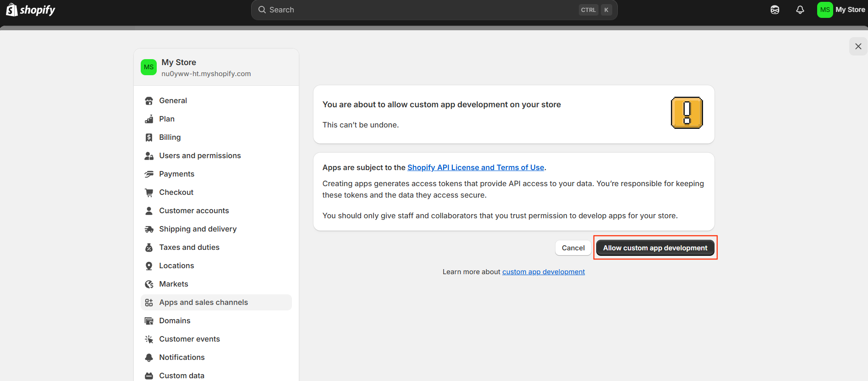Click the CTRL shortcut badge in the search bar
Viewport: 868px width, 381px height.
click(588, 10)
